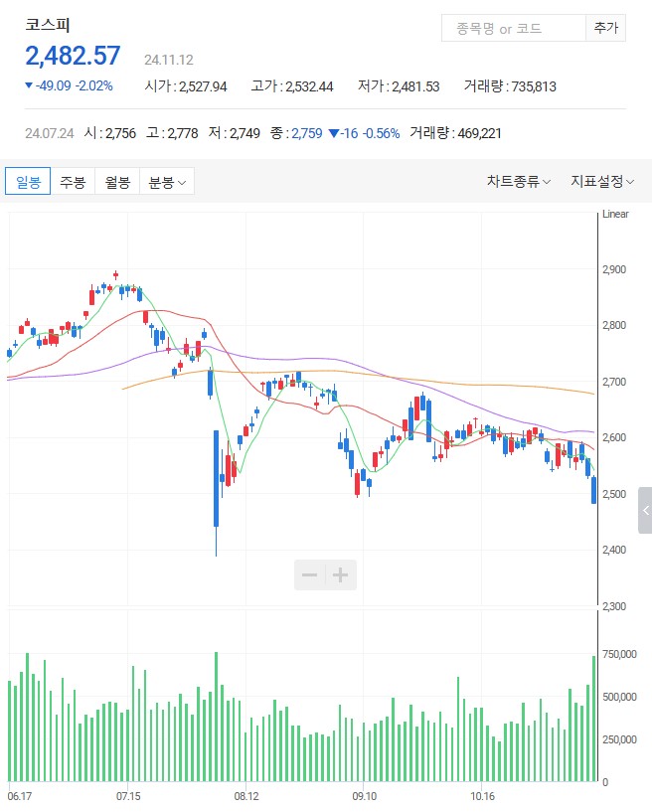Click the side panel chevron on the right edge

tap(645, 510)
